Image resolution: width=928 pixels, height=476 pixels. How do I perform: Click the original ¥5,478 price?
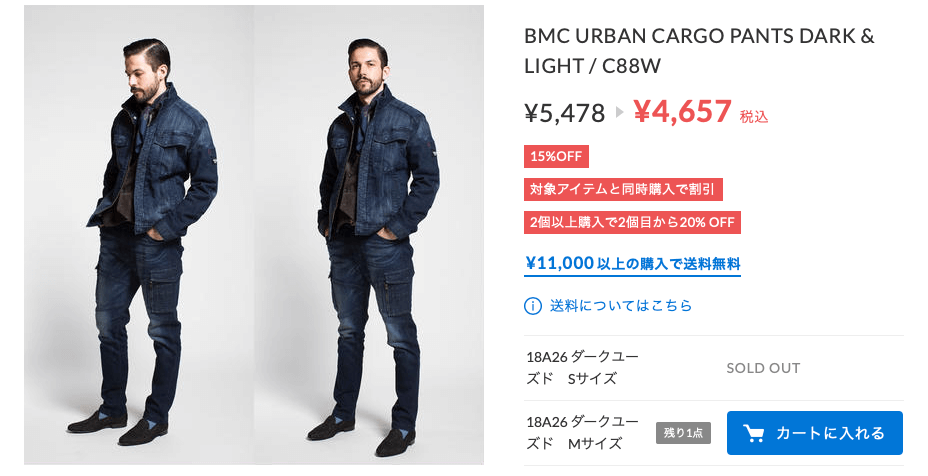point(565,113)
